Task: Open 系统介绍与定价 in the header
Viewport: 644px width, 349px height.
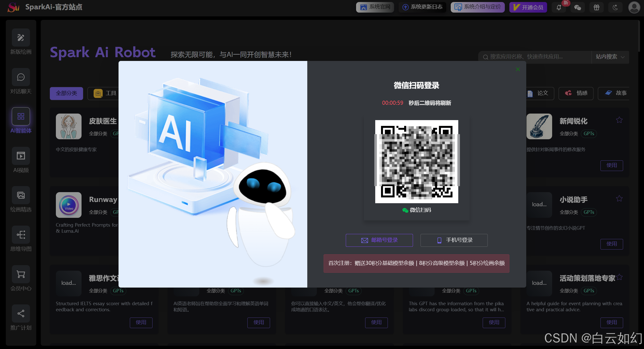Action: 478,7
